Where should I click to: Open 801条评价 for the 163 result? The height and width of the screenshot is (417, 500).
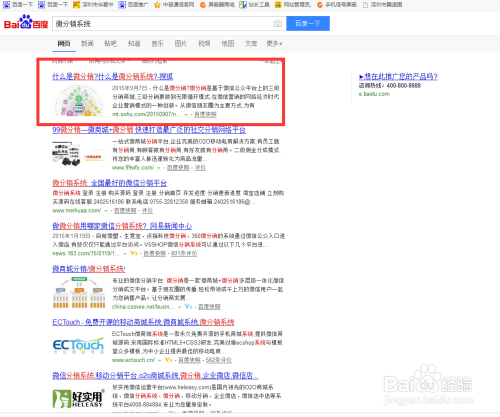pyautogui.click(x=184, y=253)
